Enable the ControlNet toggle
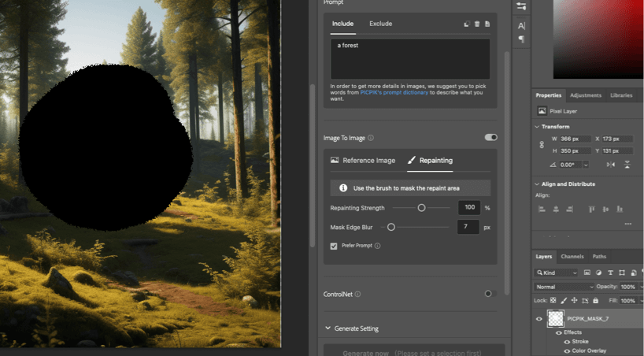The height and width of the screenshot is (356, 644). pyautogui.click(x=490, y=294)
